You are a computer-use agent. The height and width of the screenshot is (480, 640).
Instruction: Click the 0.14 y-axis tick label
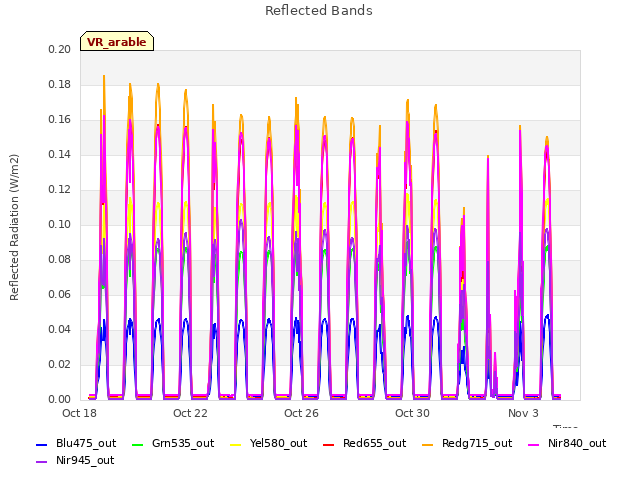(x=60, y=154)
